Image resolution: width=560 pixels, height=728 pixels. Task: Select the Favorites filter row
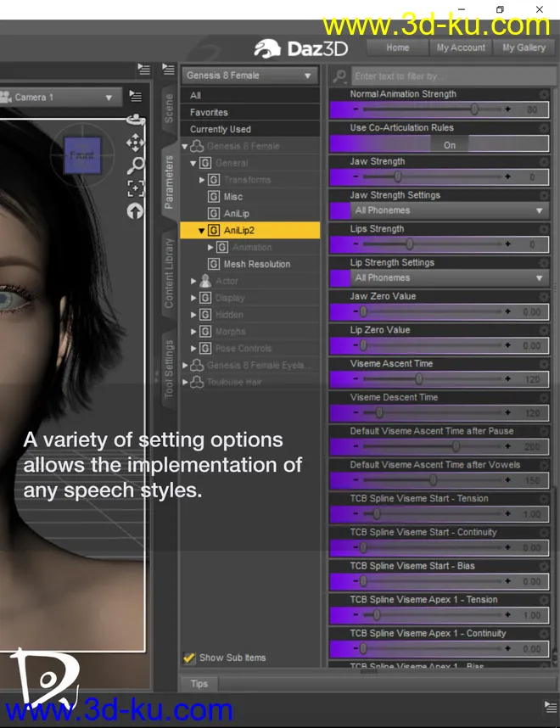tap(250, 112)
